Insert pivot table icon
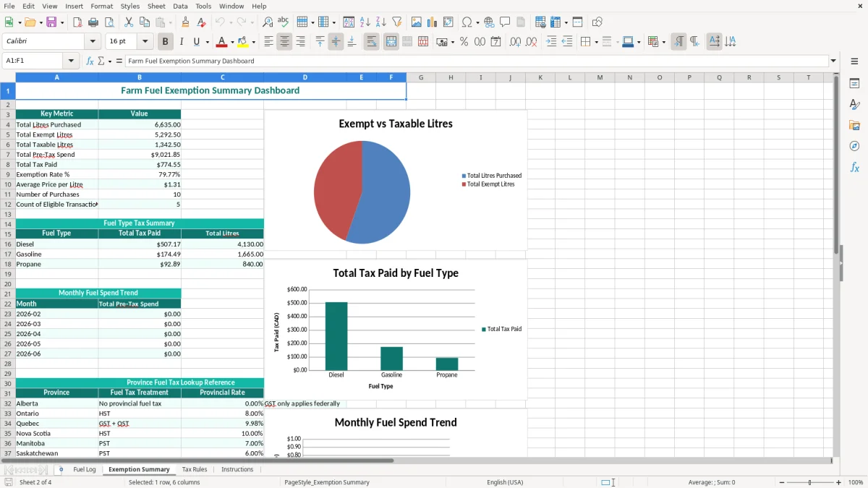This screenshot has width=868, height=488. [448, 22]
